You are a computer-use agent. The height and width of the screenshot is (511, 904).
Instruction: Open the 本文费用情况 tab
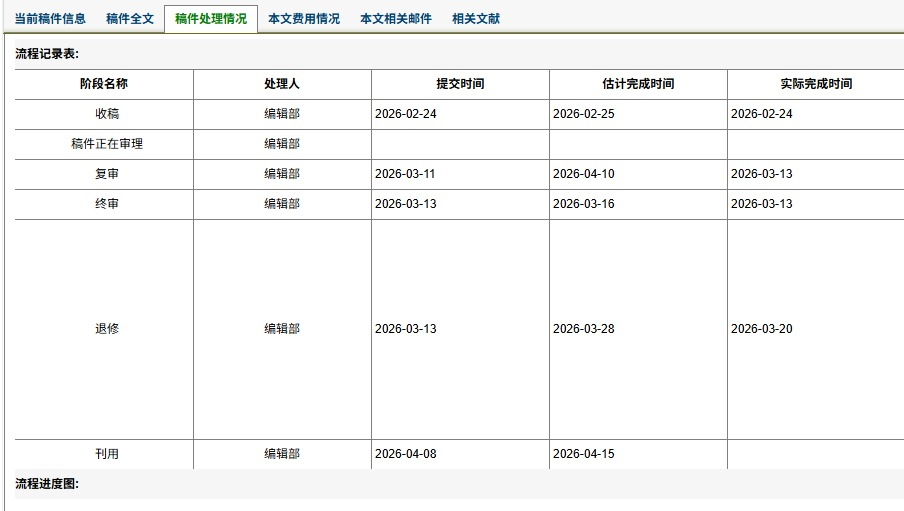click(303, 19)
